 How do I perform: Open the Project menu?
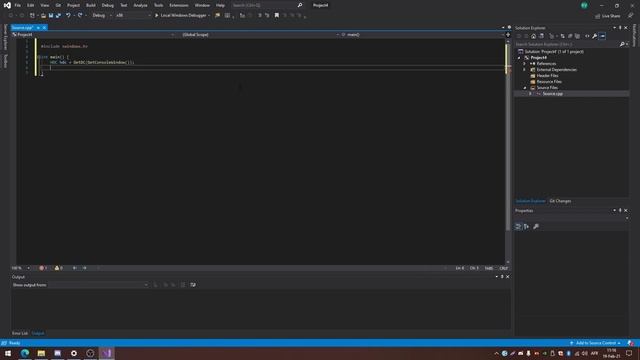tap(73, 5)
